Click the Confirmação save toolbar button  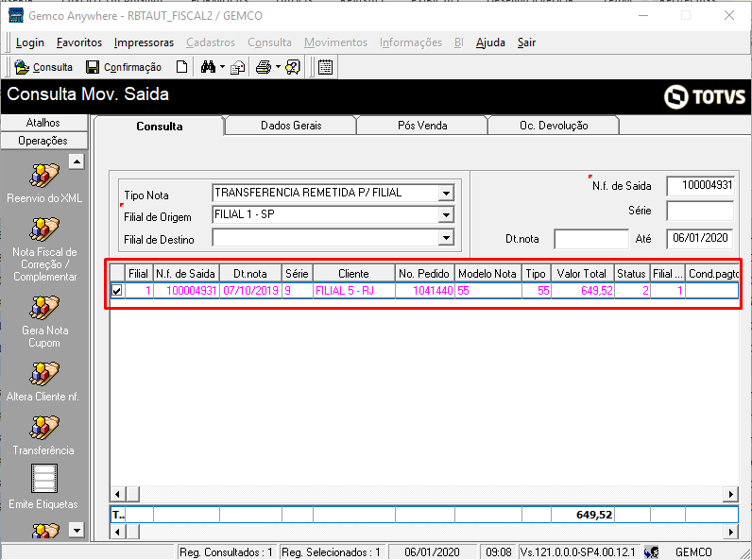124,67
